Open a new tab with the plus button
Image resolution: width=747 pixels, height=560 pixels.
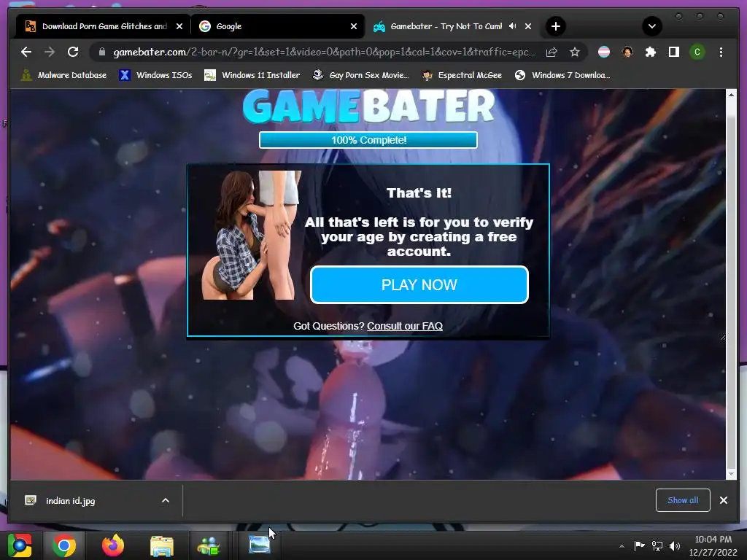click(x=555, y=26)
